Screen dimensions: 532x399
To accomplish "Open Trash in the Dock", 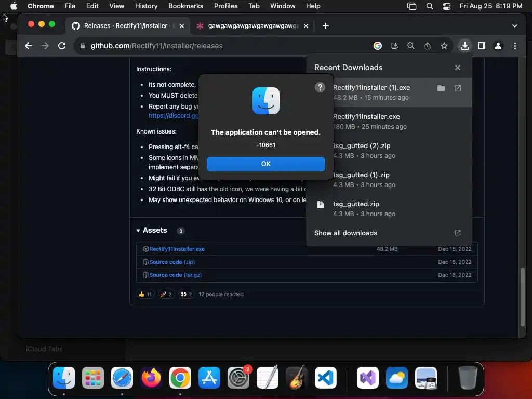I will [x=468, y=378].
